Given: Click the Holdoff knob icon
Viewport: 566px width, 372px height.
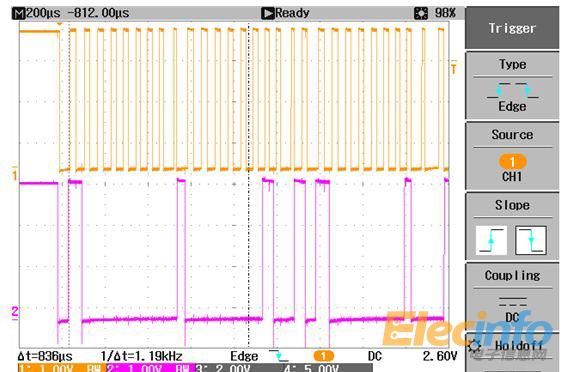Looking at the screenshot, I should (474, 346).
